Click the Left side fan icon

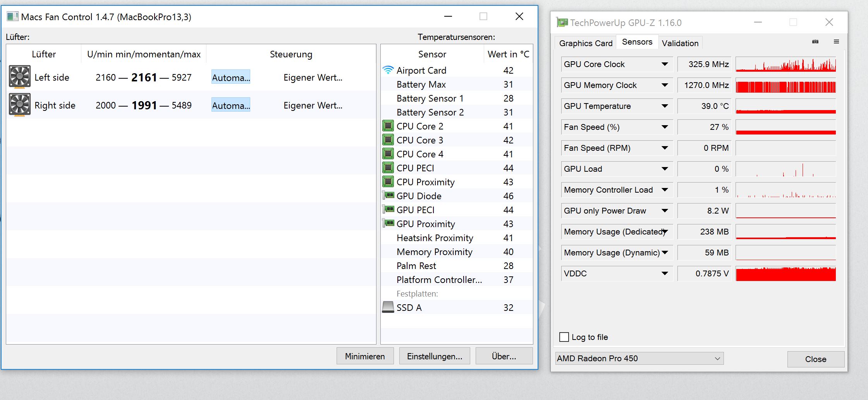[x=19, y=77]
